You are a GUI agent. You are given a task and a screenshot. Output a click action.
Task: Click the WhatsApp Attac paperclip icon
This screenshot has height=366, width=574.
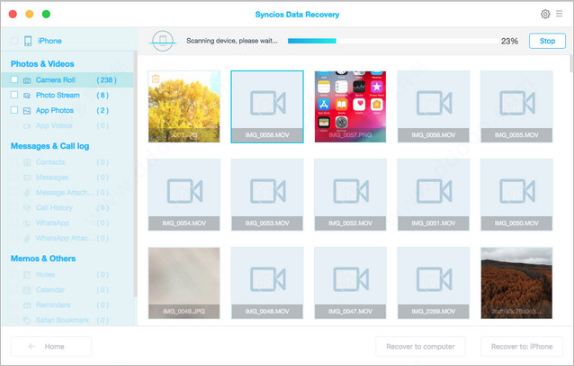tap(27, 239)
